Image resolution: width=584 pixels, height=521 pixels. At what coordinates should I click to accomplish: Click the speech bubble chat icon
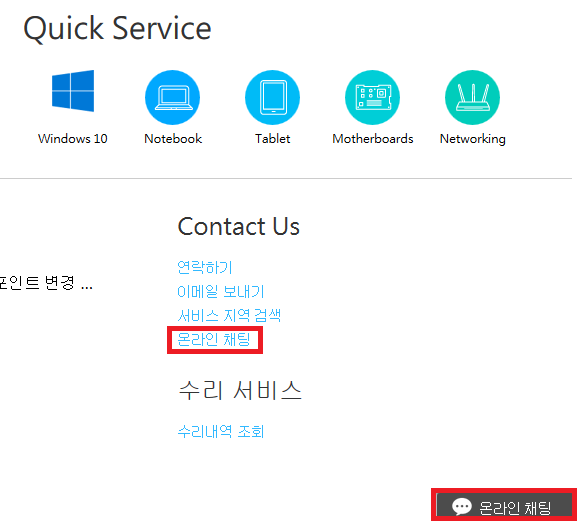coord(461,506)
